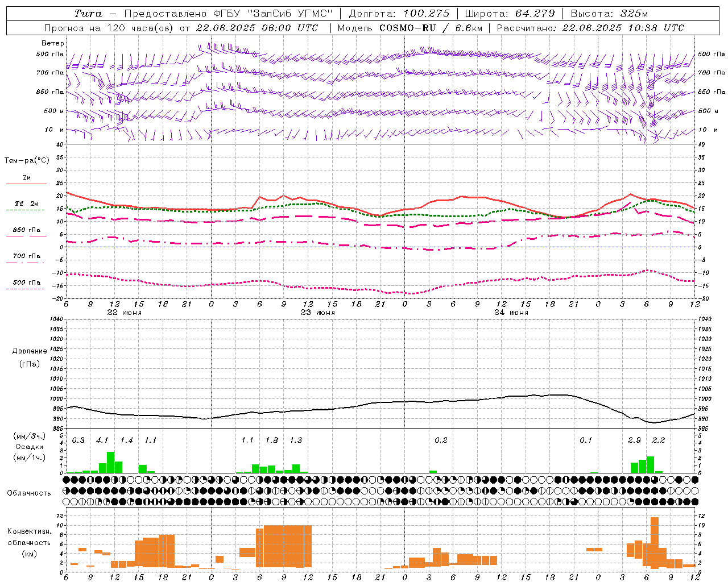Viewport: 728px width, 582px height.
Task: Click the "850 гПа" temperature legend entry
Action: pos(26,230)
